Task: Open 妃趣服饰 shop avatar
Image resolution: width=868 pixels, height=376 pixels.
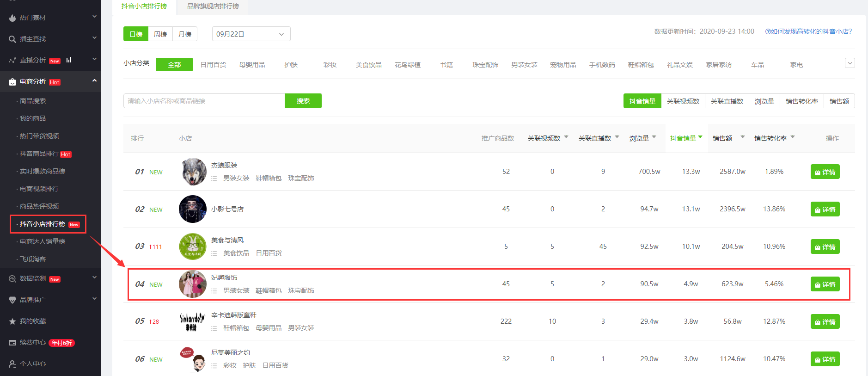Action: coord(193,284)
